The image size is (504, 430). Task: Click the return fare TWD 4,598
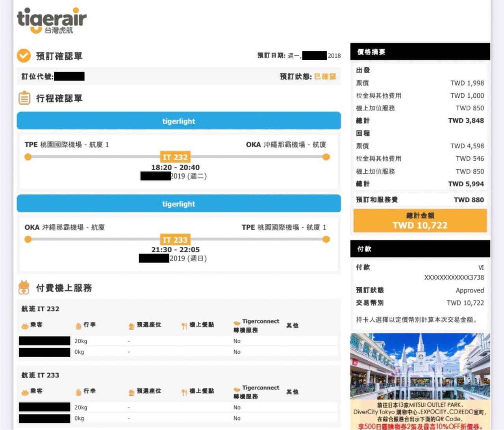(x=467, y=146)
